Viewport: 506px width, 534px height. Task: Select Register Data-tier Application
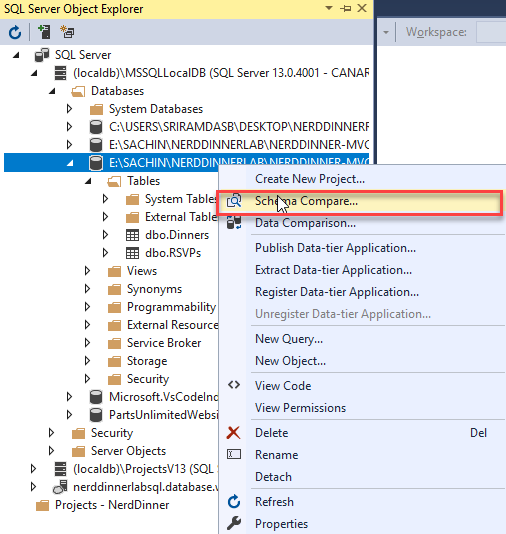click(337, 292)
